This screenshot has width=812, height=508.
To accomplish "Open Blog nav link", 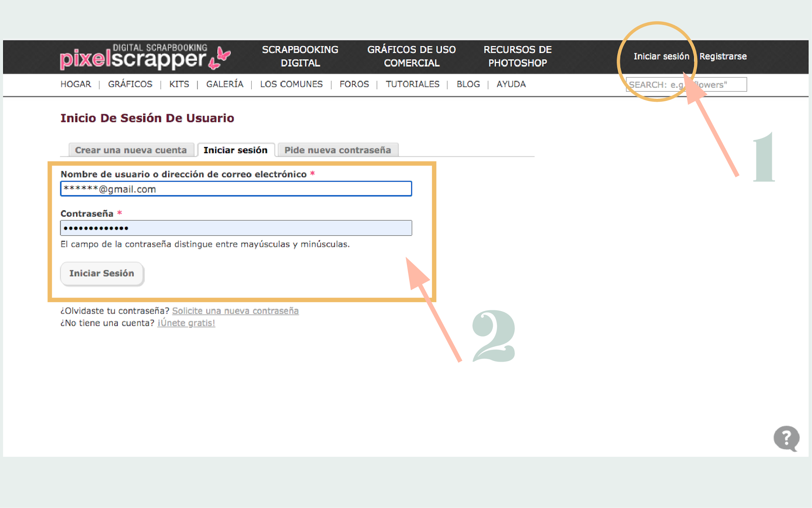I will tap(468, 84).
